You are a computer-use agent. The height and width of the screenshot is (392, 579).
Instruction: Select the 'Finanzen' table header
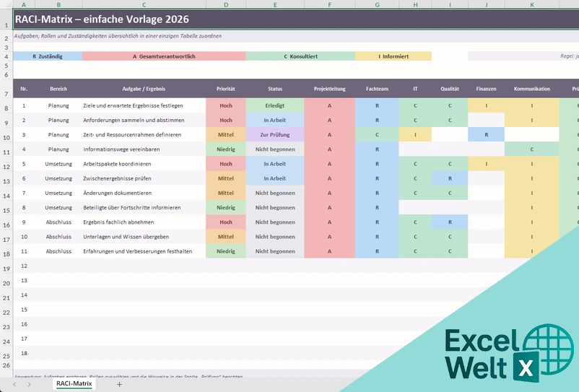pyautogui.click(x=487, y=89)
